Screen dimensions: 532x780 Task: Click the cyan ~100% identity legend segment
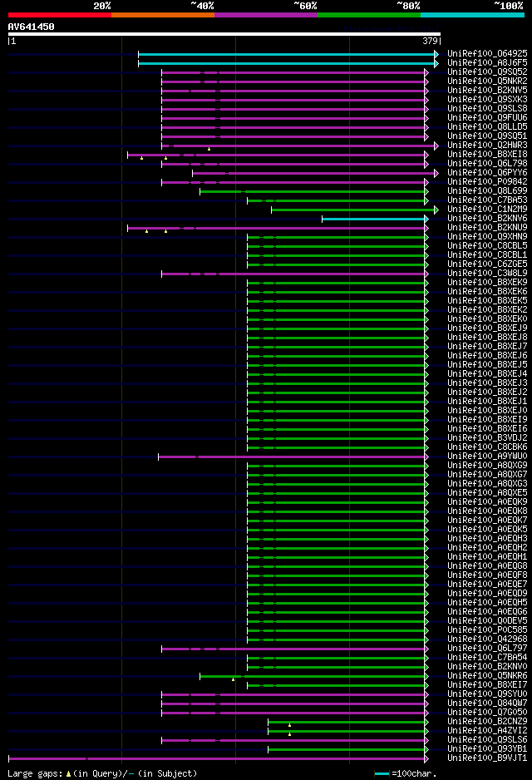472,15
